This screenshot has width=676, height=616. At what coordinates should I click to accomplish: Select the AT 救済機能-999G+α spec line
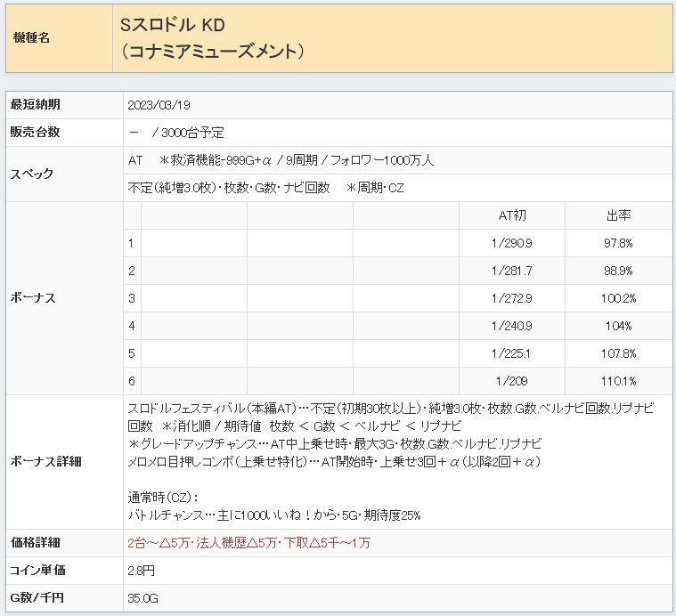tap(281, 160)
